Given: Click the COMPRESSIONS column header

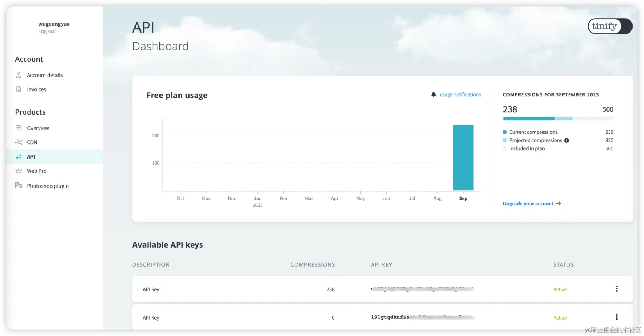Looking at the screenshot, I should 313,265.
